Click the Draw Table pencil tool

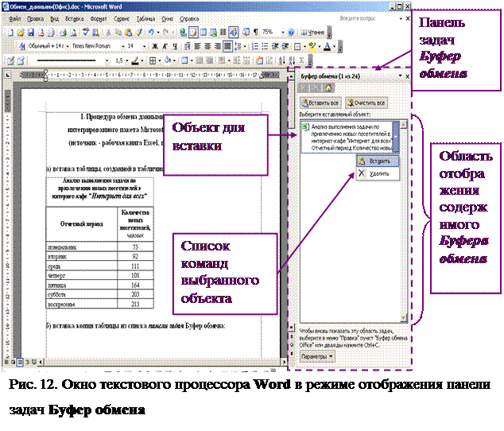pyautogui.click(x=10, y=60)
